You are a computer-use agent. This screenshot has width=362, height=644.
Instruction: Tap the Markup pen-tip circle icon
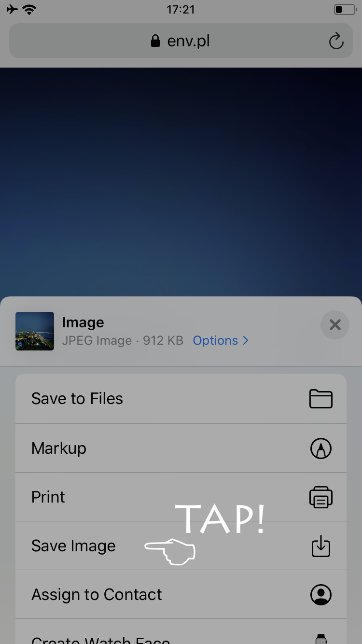[320, 448]
